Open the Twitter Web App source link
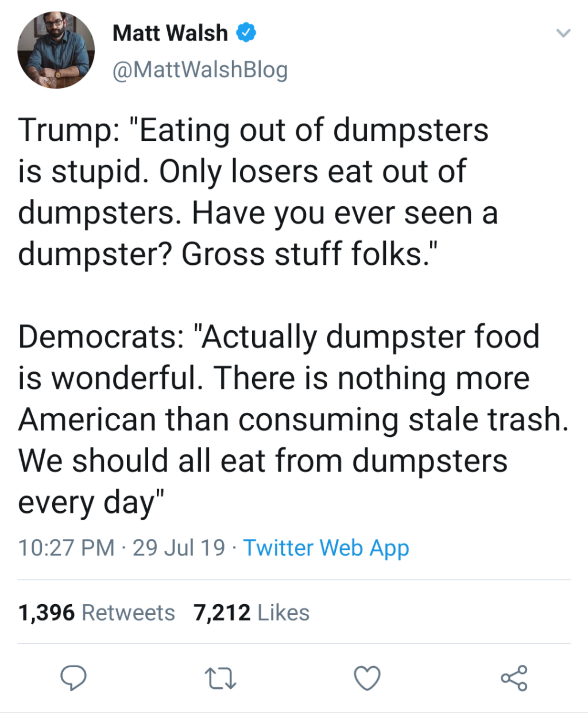The height and width of the screenshot is (719, 588). [326, 548]
